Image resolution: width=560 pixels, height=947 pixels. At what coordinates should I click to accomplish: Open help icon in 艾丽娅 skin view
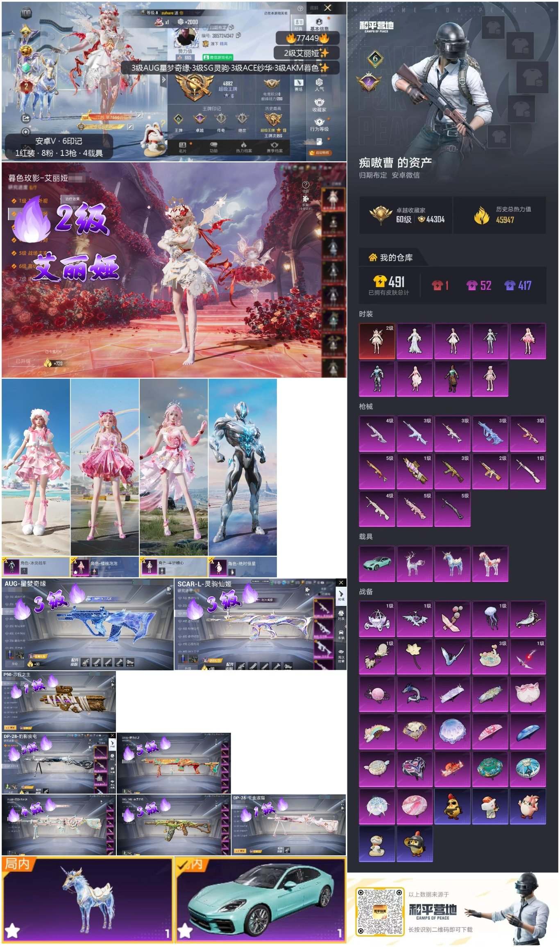pos(305,185)
